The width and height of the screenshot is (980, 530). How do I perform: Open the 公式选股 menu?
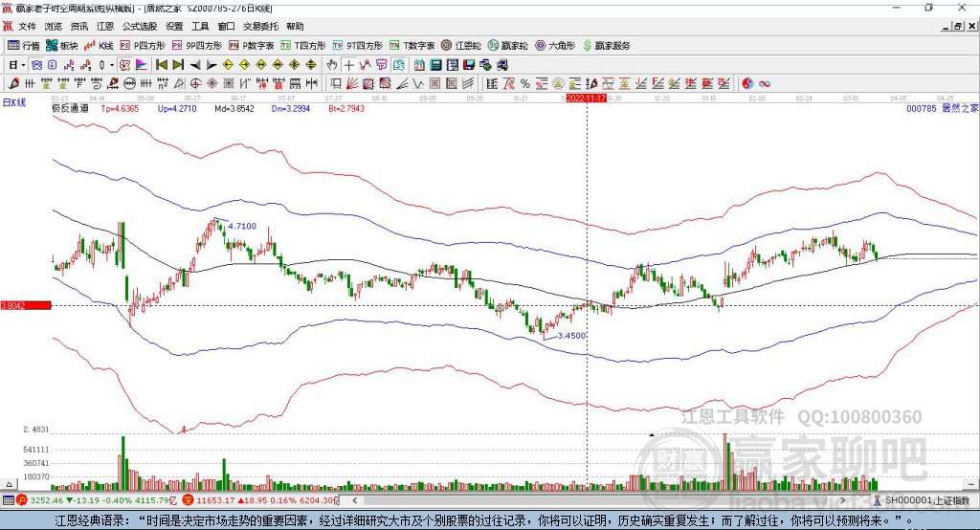tap(140, 26)
